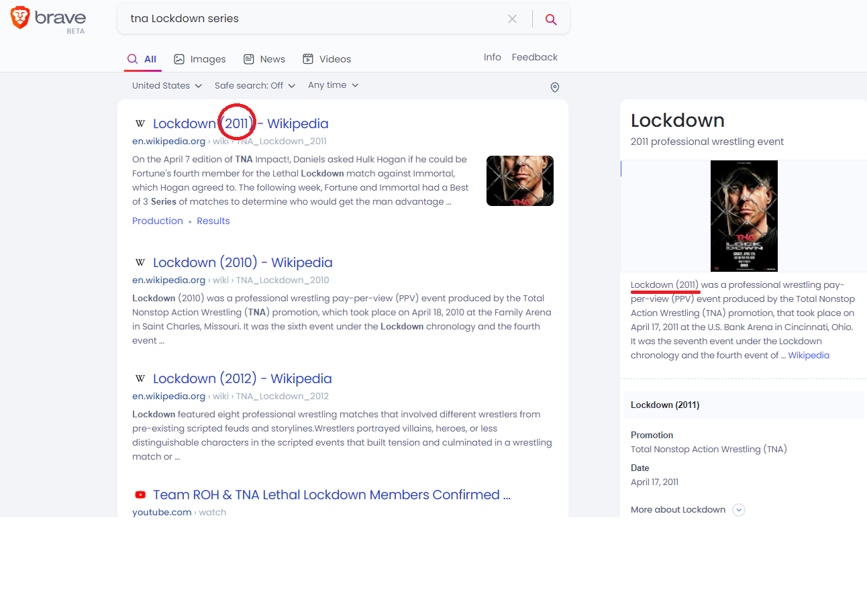Click the Lockdown heading in info panel

click(x=678, y=120)
